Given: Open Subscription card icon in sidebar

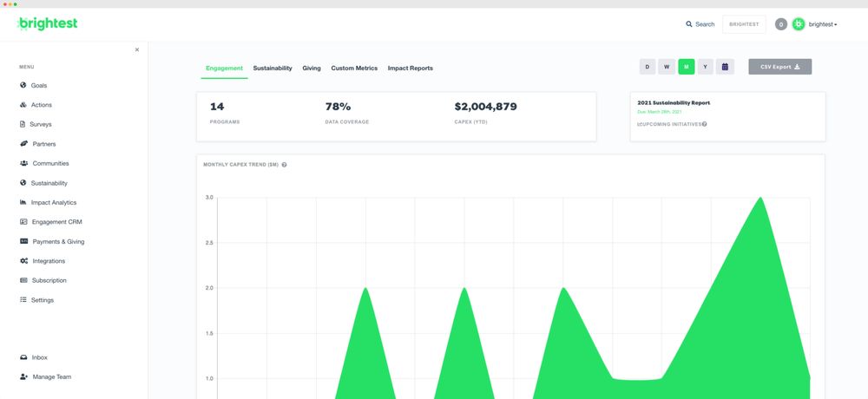Looking at the screenshot, I should coord(23,280).
